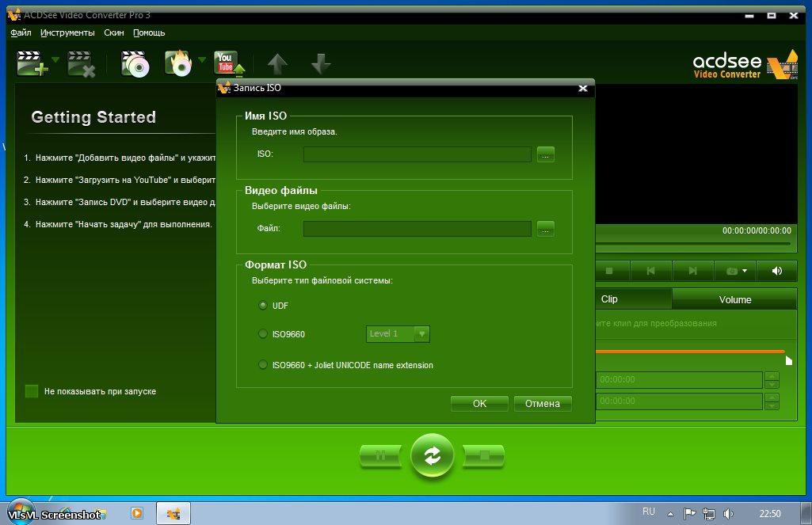
Task: Click the Burn DVD disc toolbar icon
Action: 135,63
